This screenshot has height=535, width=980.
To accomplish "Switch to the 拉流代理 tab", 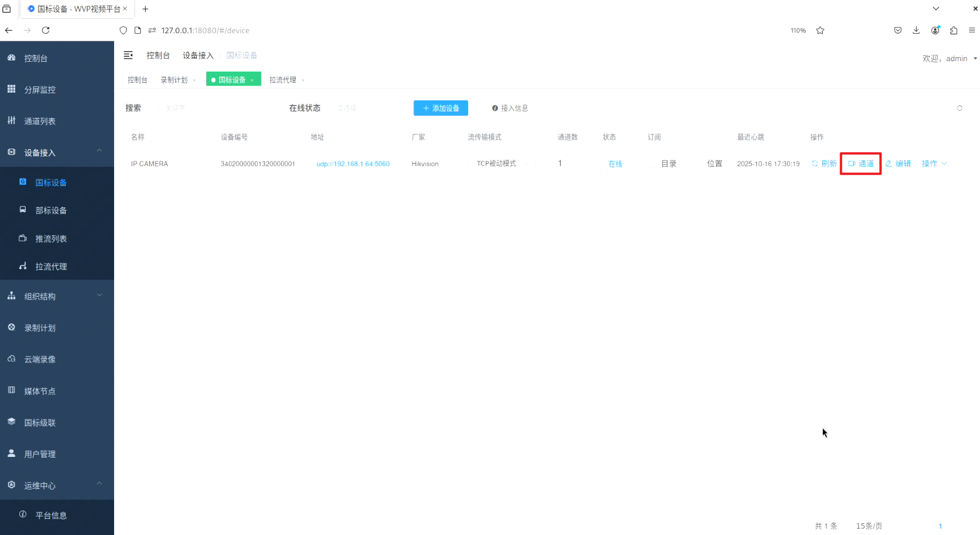I will (283, 80).
